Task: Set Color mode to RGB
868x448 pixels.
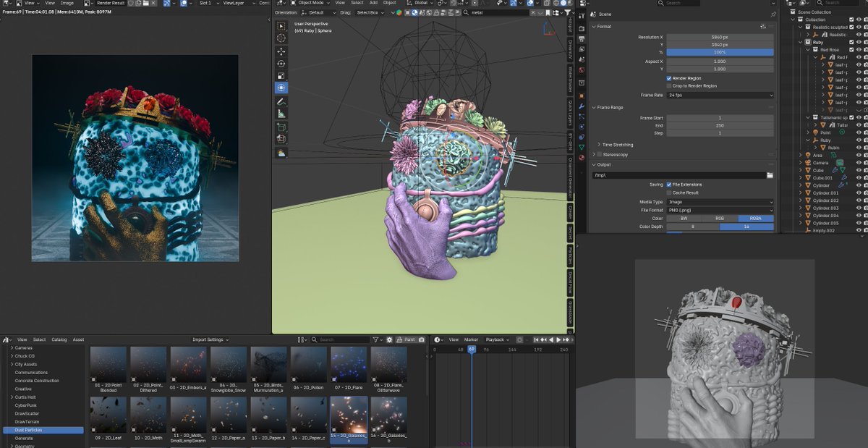Action: pyautogui.click(x=720, y=219)
